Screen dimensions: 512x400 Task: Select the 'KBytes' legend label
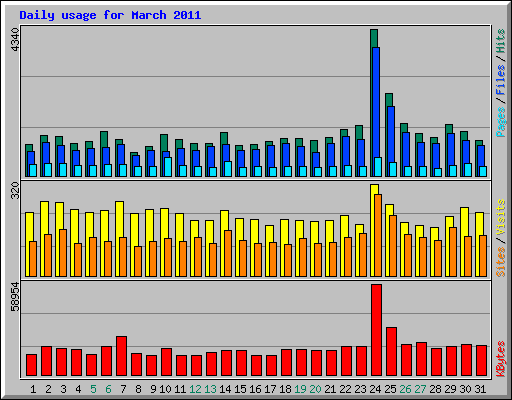(x=501, y=359)
